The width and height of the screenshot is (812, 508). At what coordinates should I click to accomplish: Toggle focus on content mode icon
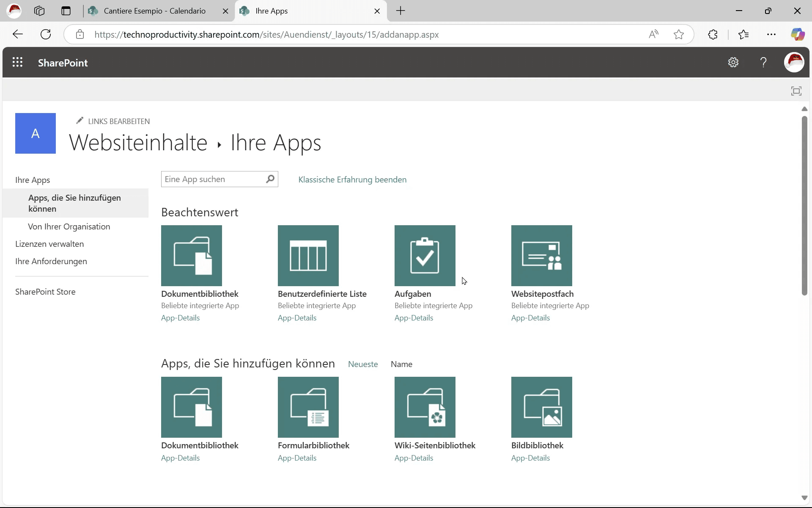(x=796, y=91)
